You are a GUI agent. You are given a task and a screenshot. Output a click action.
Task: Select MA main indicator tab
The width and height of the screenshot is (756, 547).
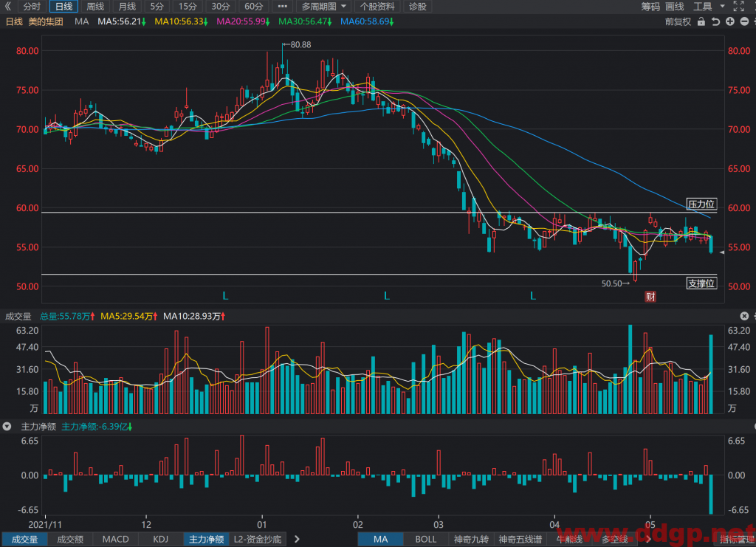click(380, 540)
